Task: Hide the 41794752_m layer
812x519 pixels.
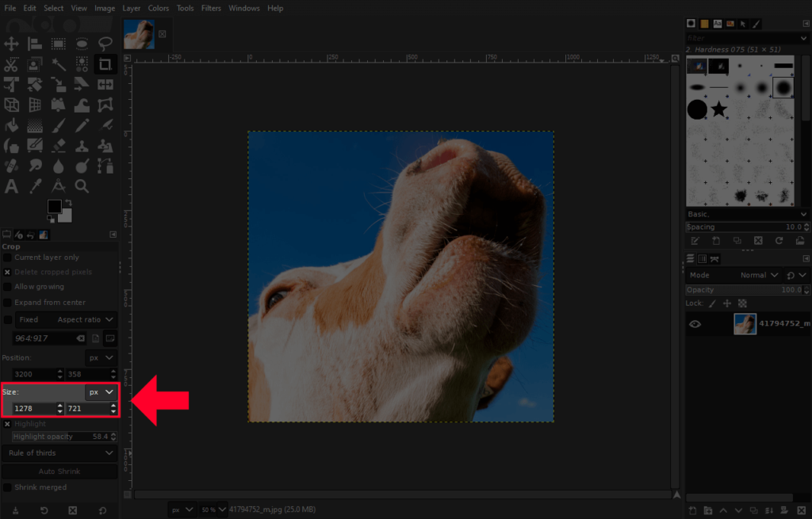Action: tap(695, 324)
